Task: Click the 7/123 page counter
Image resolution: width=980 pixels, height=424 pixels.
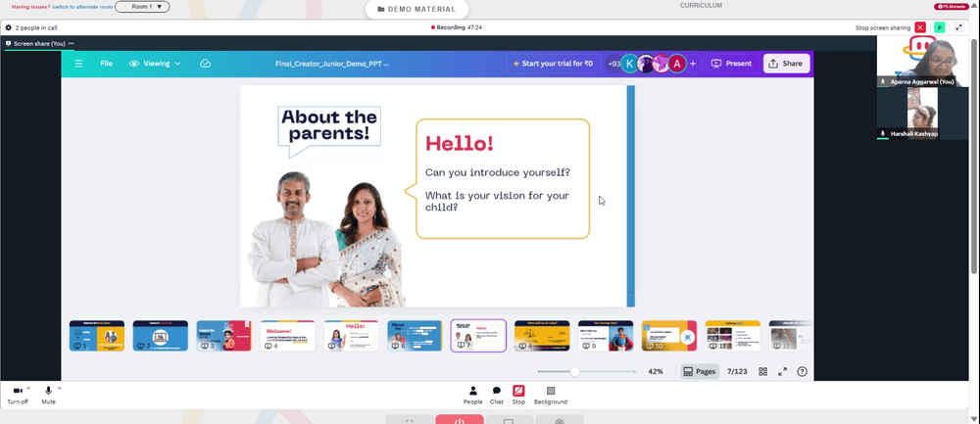Action: click(737, 371)
